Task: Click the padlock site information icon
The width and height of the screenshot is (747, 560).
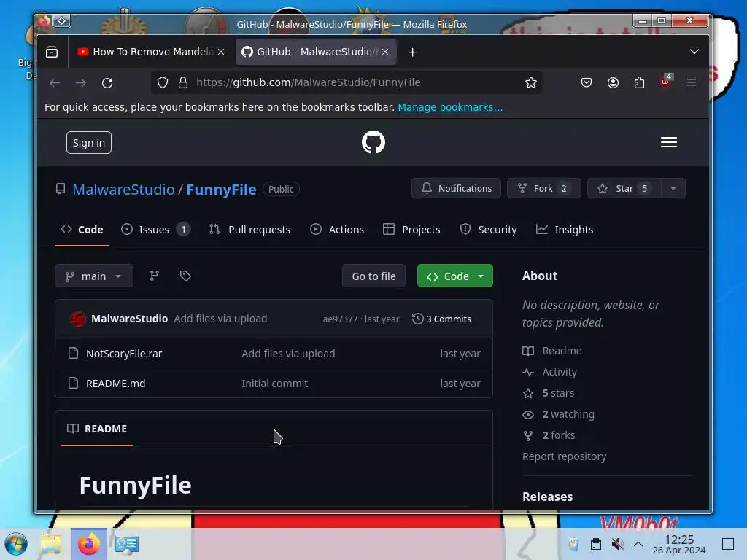Action: (x=183, y=82)
